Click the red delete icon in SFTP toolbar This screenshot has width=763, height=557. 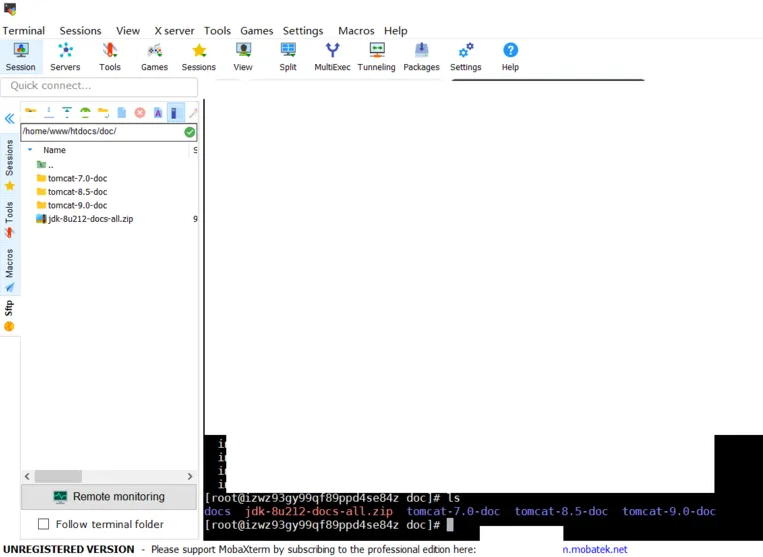coord(140,113)
